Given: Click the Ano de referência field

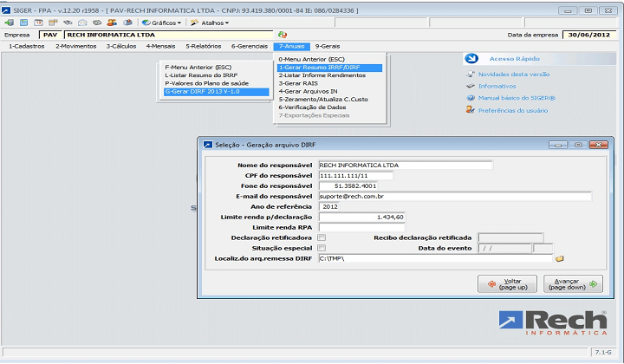Looking at the screenshot, I should (x=329, y=206).
